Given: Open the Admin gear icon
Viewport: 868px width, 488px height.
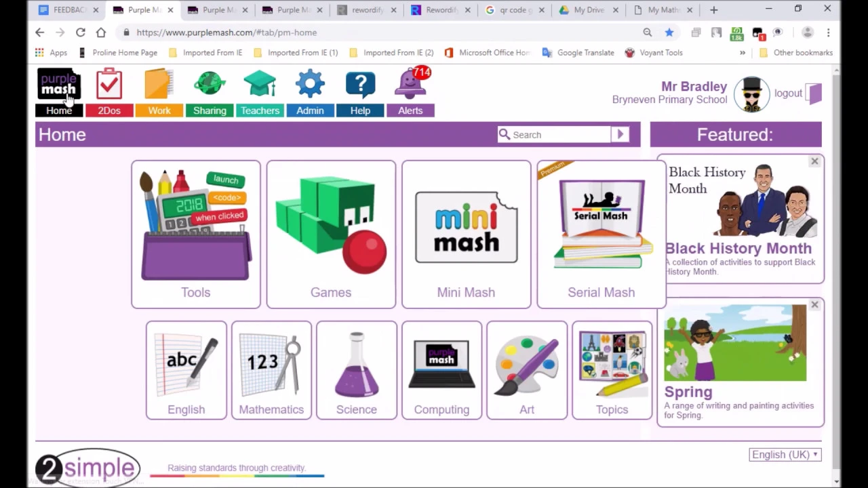Looking at the screenshot, I should pos(310,84).
